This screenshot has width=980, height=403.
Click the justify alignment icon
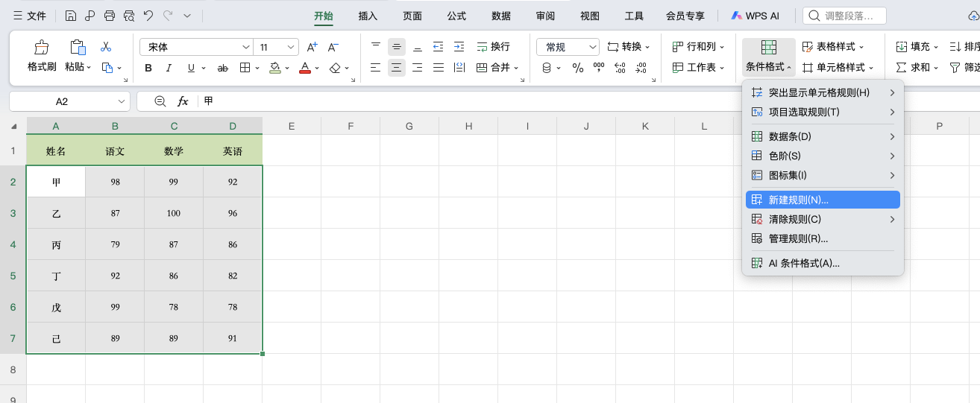point(439,68)
